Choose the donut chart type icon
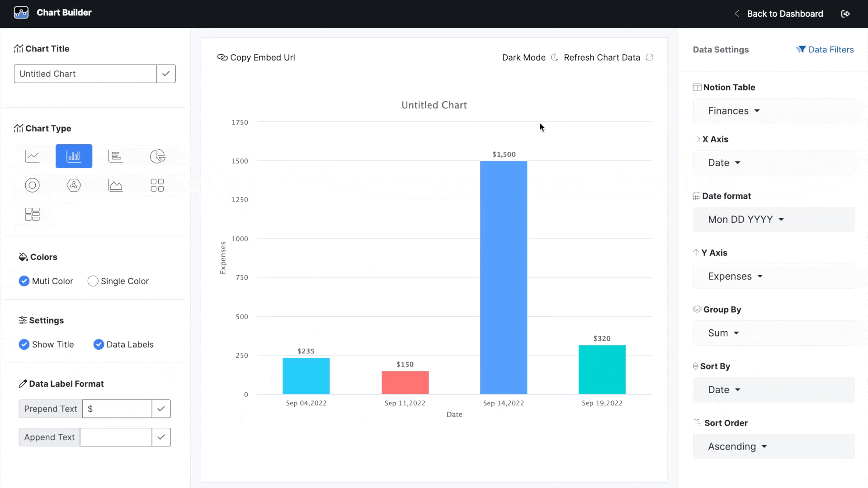The image size is (868, 488). point(32,185)
